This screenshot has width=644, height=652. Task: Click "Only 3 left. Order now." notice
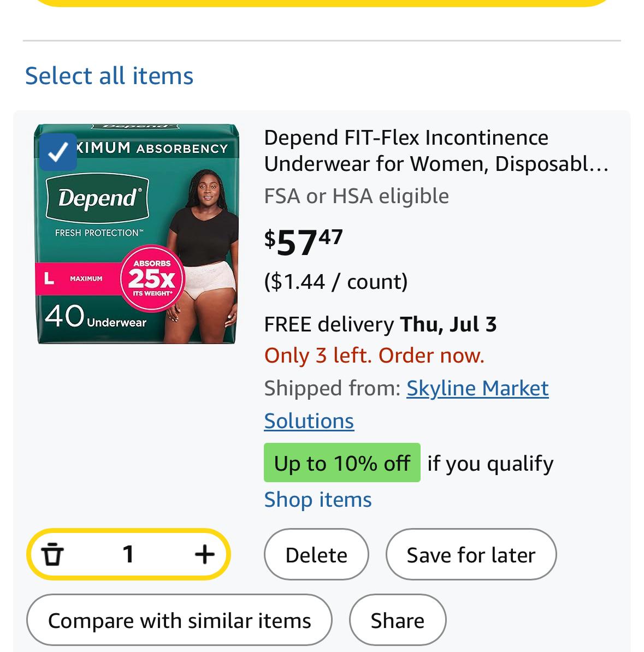coord(374,355)
